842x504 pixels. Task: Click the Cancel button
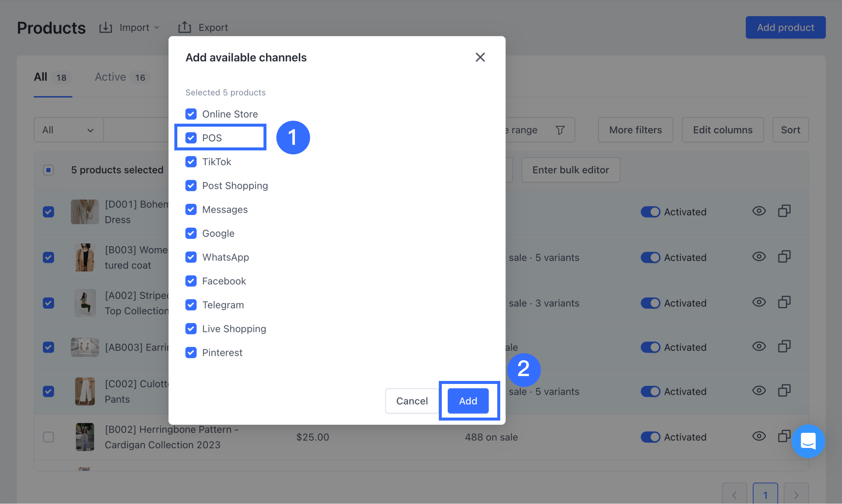point(412,401)
